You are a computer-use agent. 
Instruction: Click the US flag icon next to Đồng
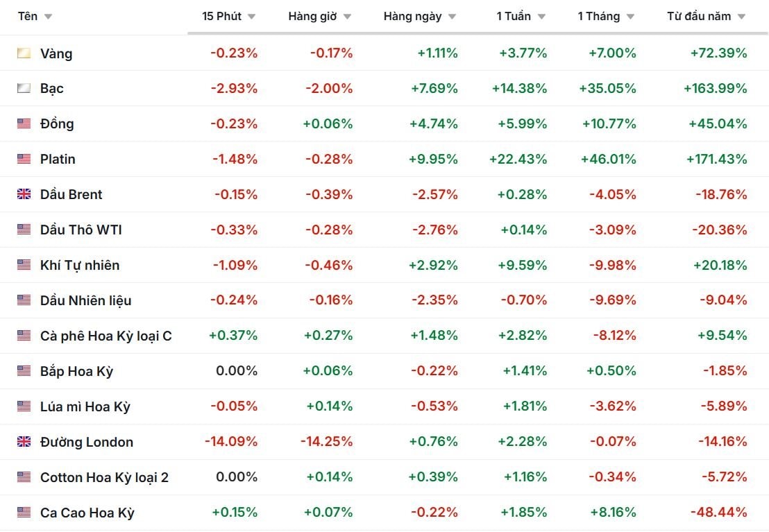point(24,124)
